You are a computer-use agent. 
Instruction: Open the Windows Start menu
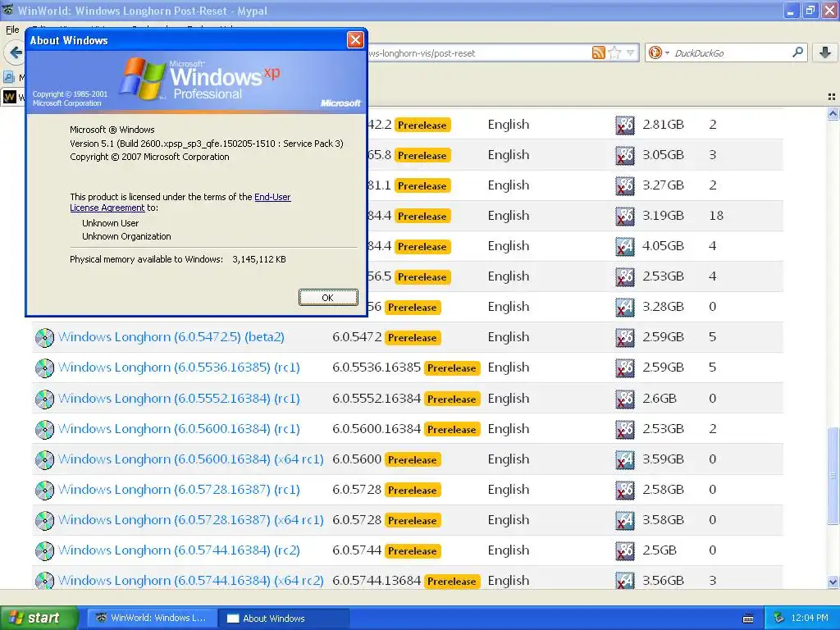click(x=39, y=618)
